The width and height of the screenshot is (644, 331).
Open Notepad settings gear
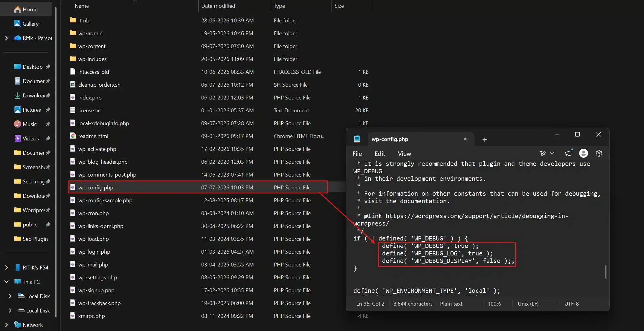[599, 153]
